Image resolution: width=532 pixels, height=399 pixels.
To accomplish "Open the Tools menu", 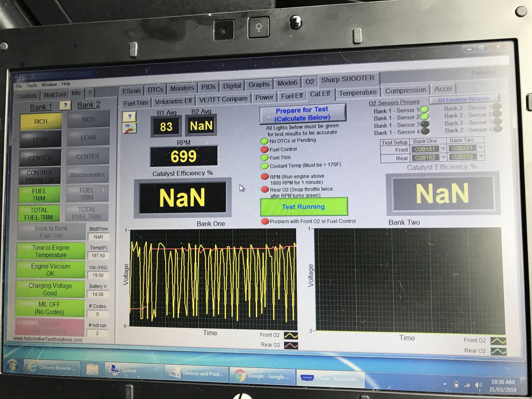I will [32, 85].
